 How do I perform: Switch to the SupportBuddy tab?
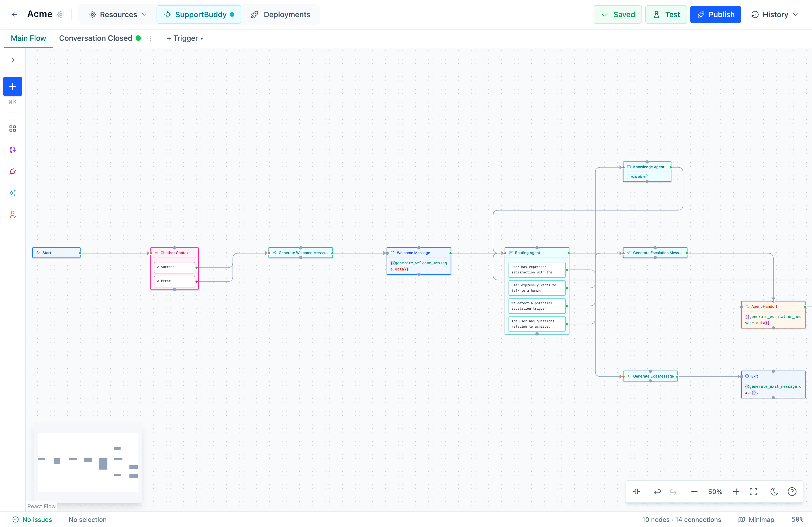pos(199,15)
